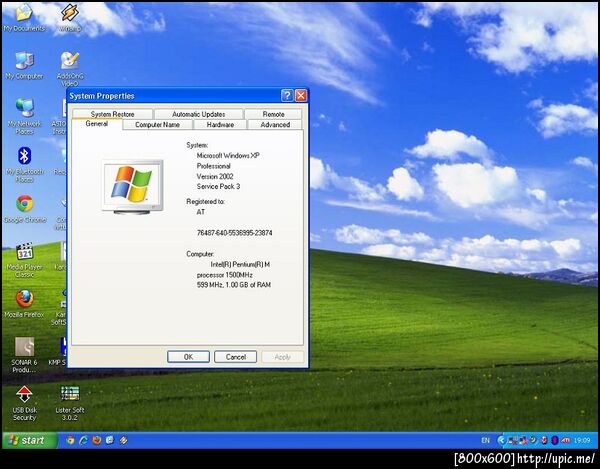Open the My Documents desktop icon
This screenshot has height=469, width=600.
24,17
